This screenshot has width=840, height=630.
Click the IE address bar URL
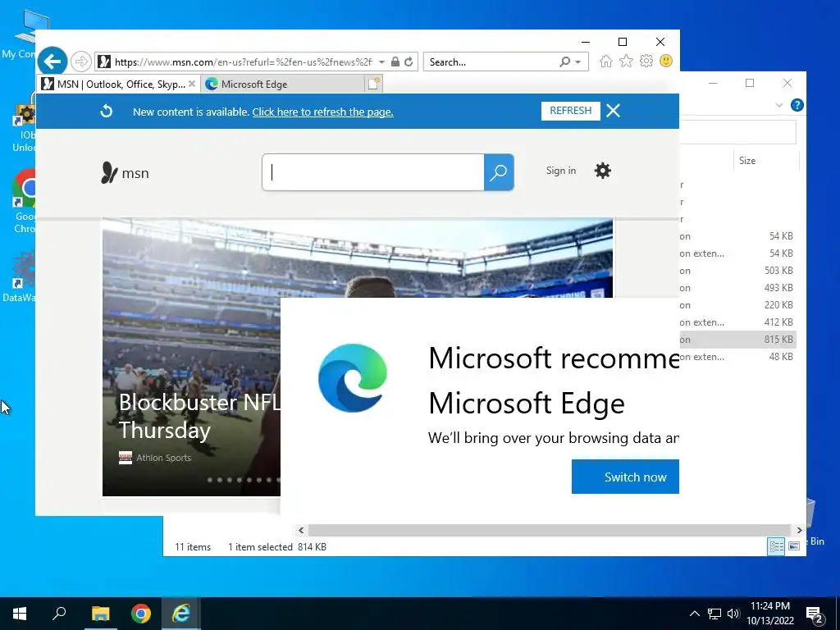pos(243,62)
